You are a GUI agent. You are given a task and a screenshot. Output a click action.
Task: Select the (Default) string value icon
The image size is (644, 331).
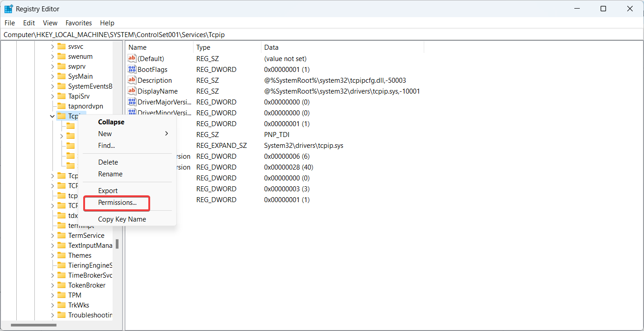tap(132, 58)
